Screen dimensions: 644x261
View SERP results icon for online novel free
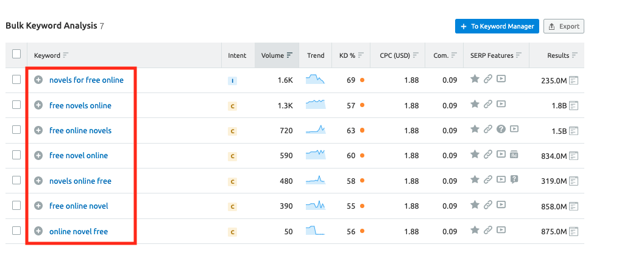point(573,231)
